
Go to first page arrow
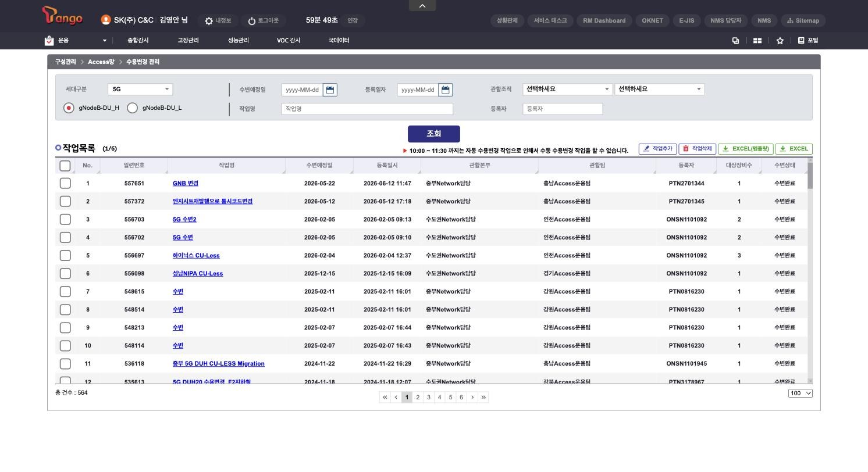[385, 397]
